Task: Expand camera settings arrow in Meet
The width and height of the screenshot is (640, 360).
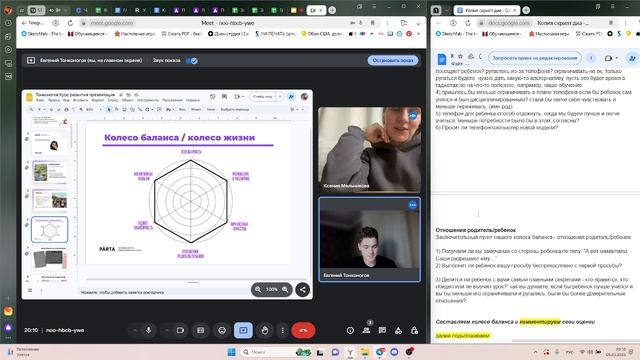Action: (167, 330)
